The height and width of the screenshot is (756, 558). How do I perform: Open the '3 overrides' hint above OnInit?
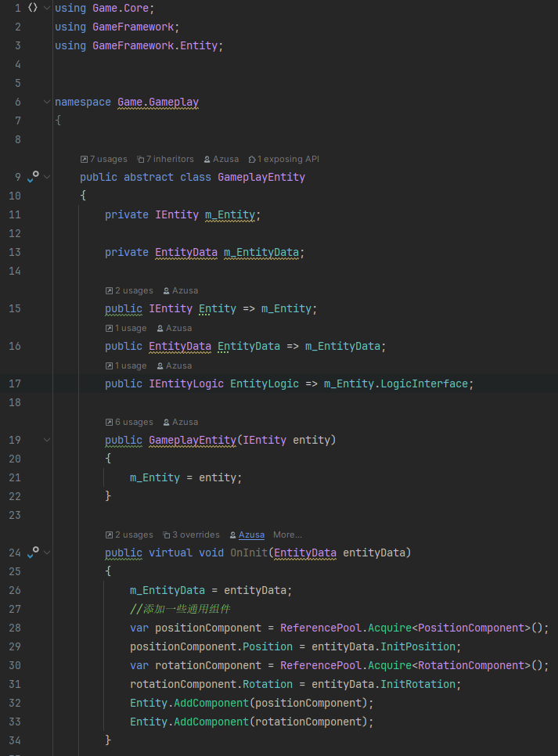coord(192,535)
